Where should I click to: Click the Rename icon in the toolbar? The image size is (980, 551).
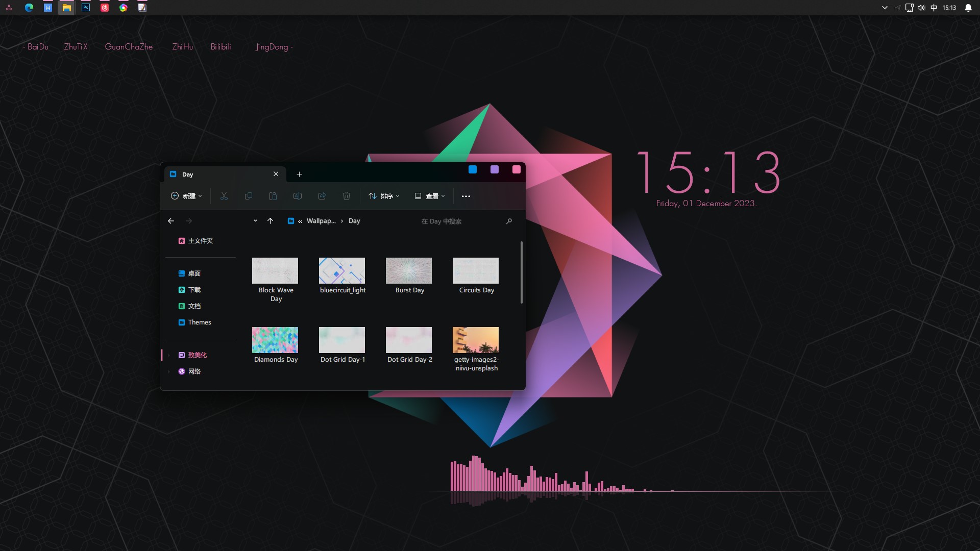[x=297, y=196]
